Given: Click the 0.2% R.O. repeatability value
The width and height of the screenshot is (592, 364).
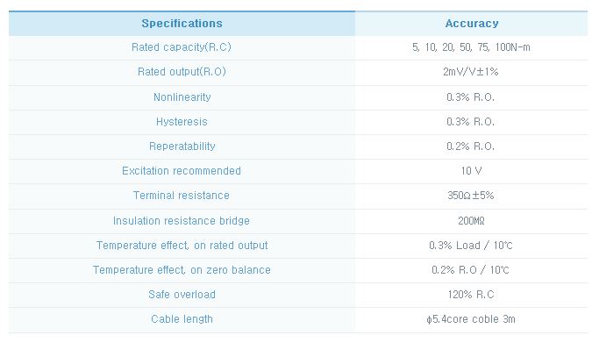Looking at the screenshot, I should 470,146.
